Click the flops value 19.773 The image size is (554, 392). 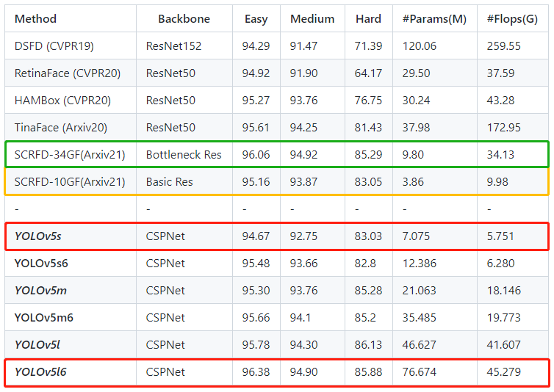click(504, 318)
